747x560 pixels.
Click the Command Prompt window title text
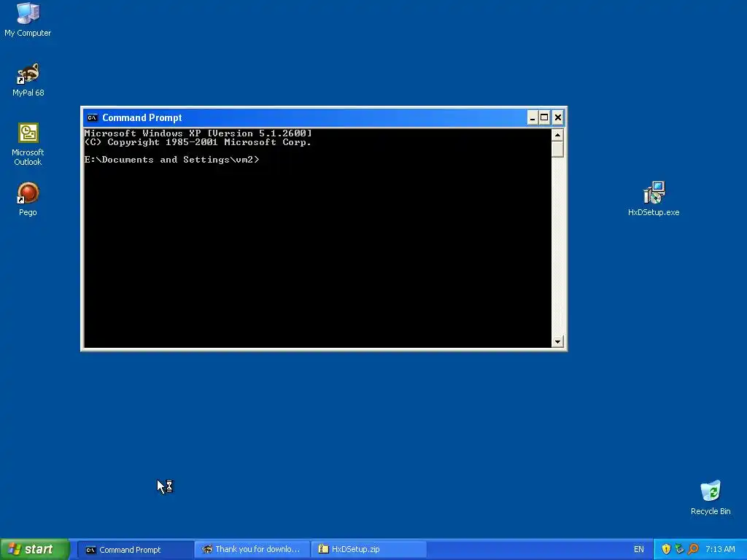tap(142, 117)
